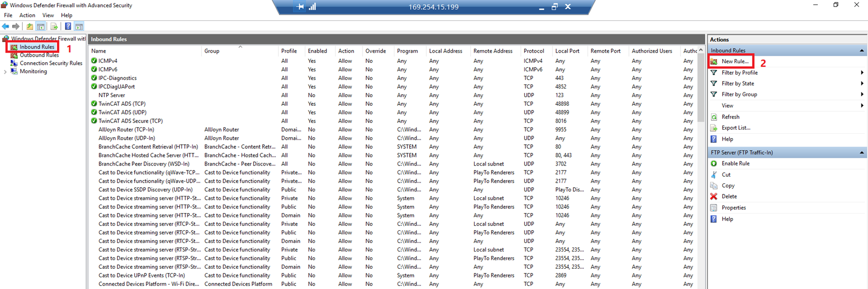Viewport: 868px width, 289px height.
Task: Expand the Monitoring tree node
Action: pyautogui.click(x=5, y=72)
